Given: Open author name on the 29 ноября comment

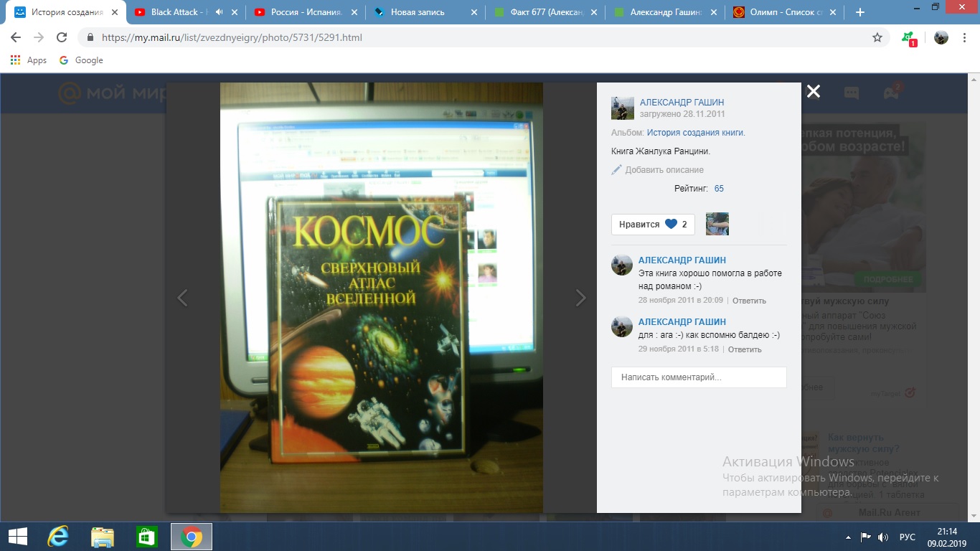Looking at the screenshot, I should [682, 321].
